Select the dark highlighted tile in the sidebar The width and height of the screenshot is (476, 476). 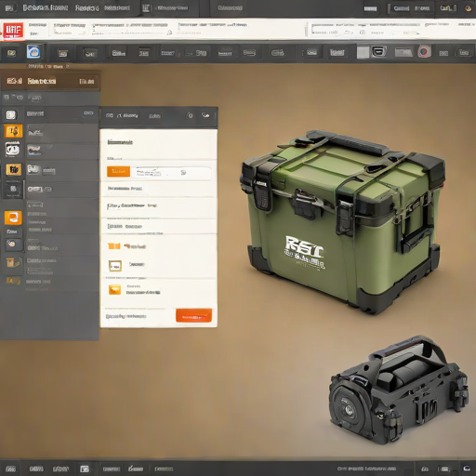(13, 189)
